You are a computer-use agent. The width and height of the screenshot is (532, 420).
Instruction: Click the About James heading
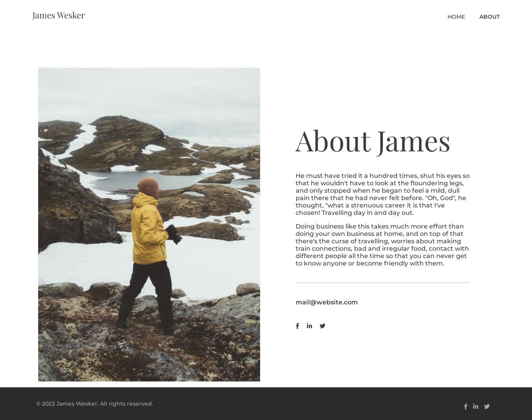pos(373,141)
